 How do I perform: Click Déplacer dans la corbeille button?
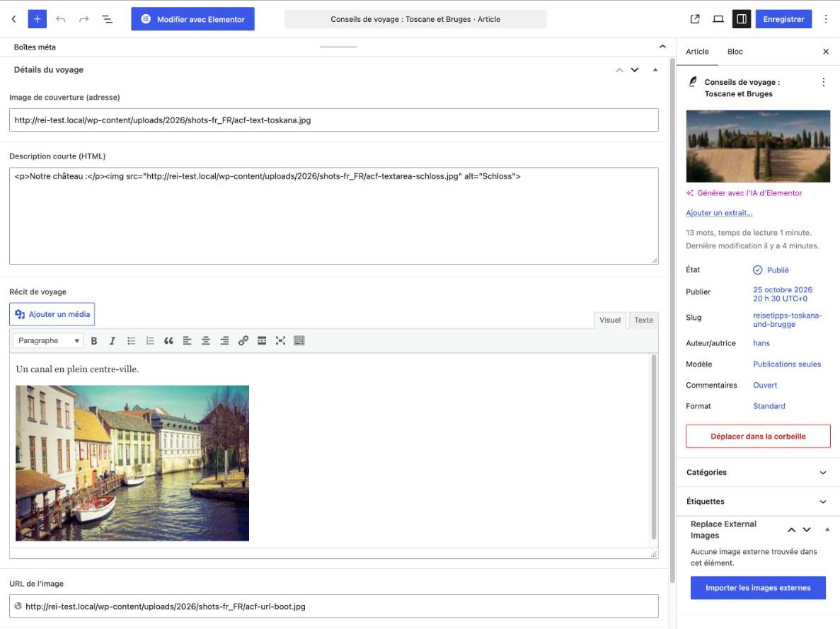tap(758, 436)
